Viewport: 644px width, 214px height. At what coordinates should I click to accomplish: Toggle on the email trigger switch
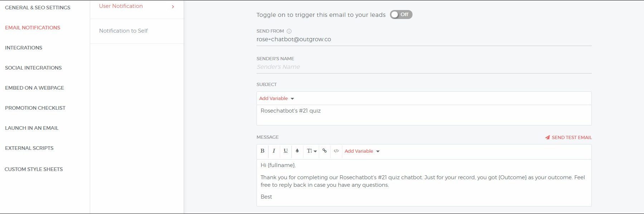point(401,15)
